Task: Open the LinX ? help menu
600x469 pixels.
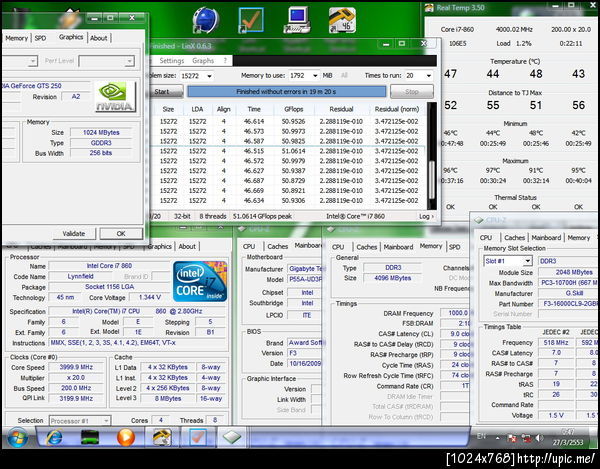Action: [x=225, y=61]
